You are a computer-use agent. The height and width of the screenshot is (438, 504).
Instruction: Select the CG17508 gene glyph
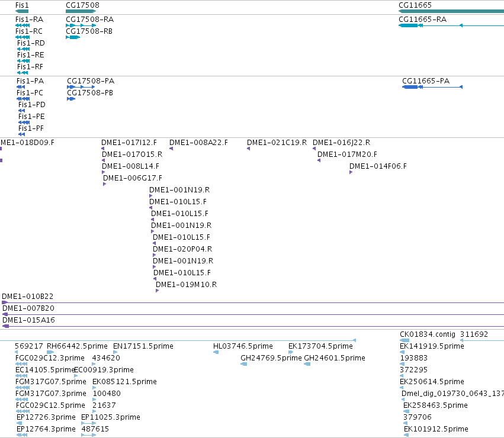click(81, 11)
